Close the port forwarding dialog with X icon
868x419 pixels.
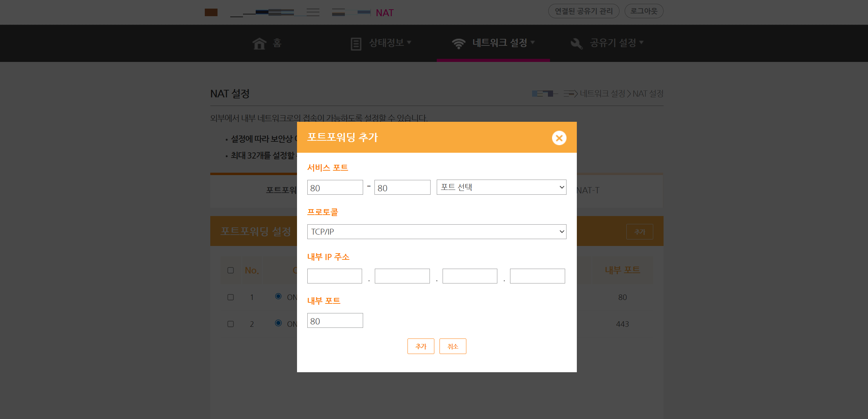tap(559, 138)
